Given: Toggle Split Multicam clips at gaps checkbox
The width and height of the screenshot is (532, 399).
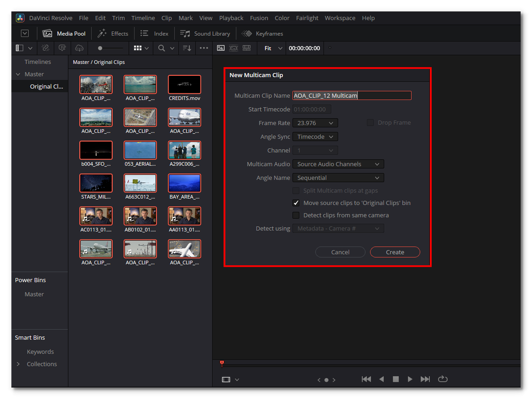Looking at the screenshot, I should (296, 191).
